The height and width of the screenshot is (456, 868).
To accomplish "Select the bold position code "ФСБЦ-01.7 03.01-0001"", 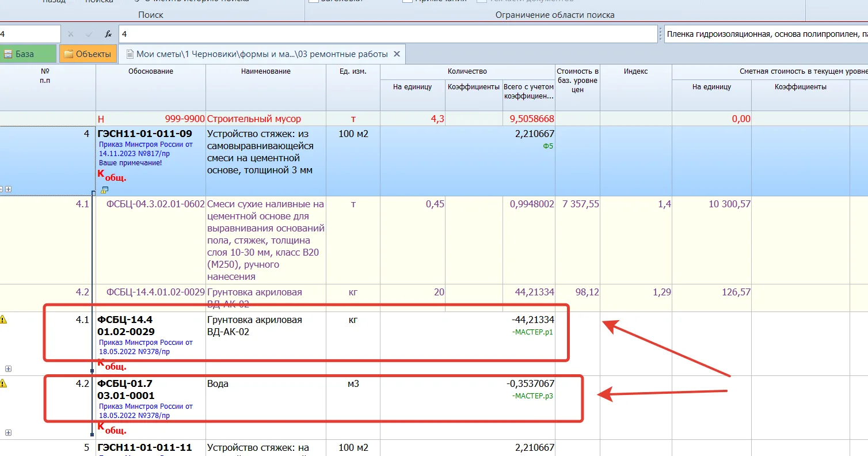I will click(x=126, y=390).
